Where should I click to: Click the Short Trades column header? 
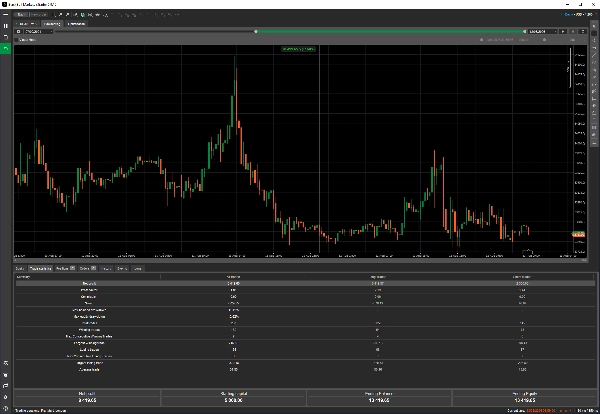pyautogui.click(x=522, y=277)
